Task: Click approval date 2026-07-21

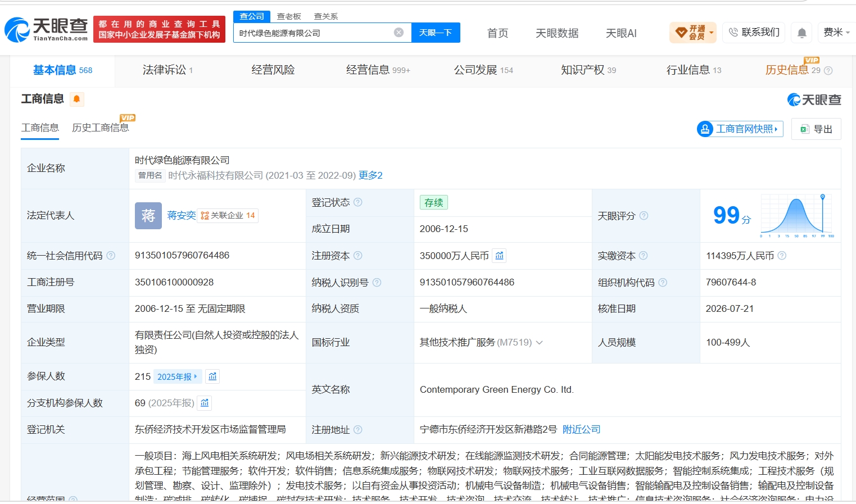Action: [x=730, y=308]
